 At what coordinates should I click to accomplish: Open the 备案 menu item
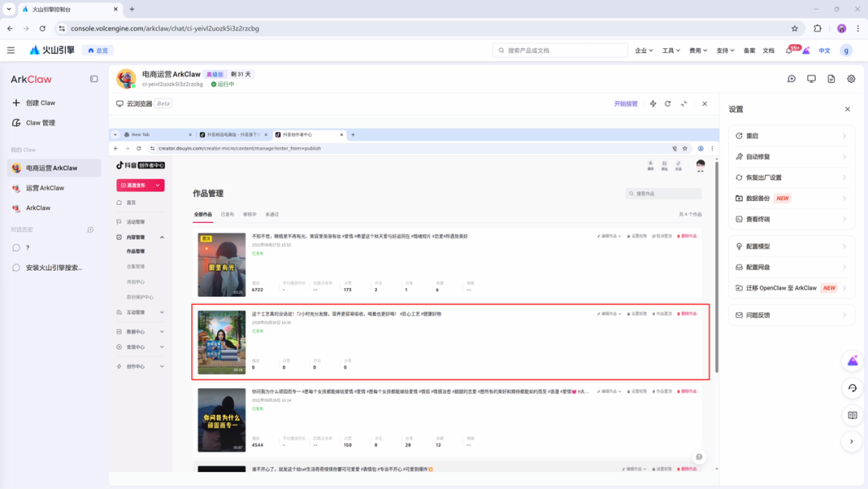click(x=750, y=51)
